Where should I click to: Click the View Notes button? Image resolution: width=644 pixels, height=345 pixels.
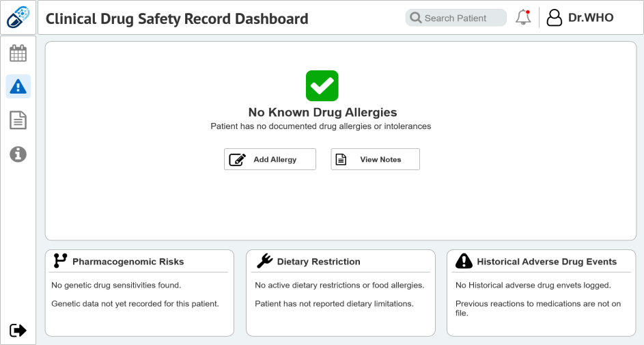376,159
